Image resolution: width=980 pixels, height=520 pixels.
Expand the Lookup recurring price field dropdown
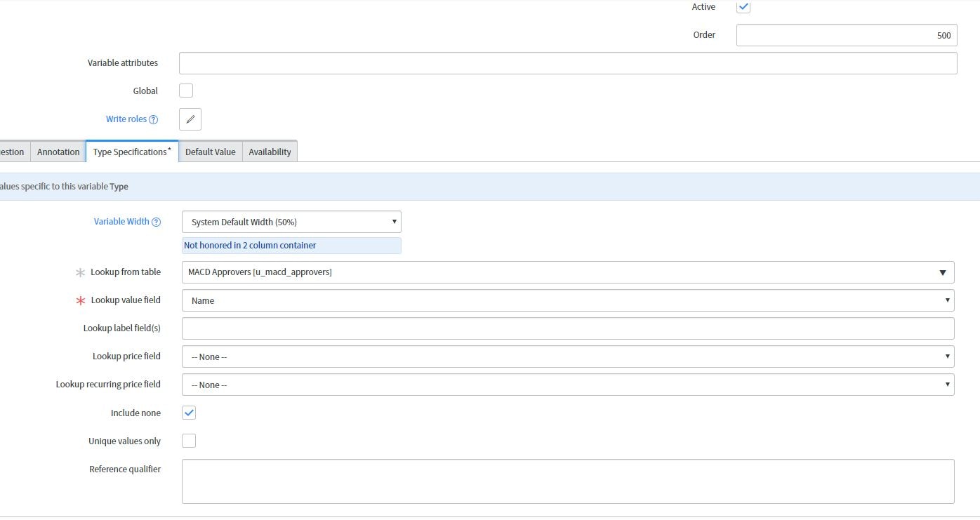click(x=568, y=385)
